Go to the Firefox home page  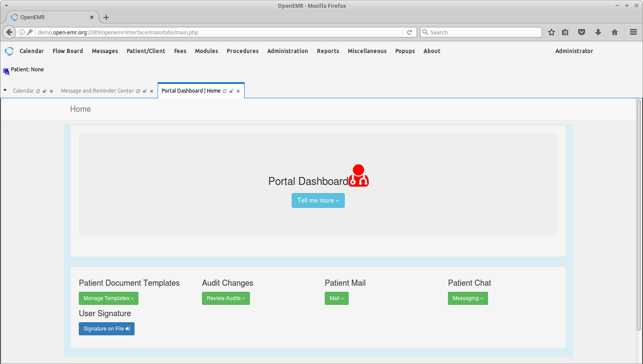click(x=615, y=32)
